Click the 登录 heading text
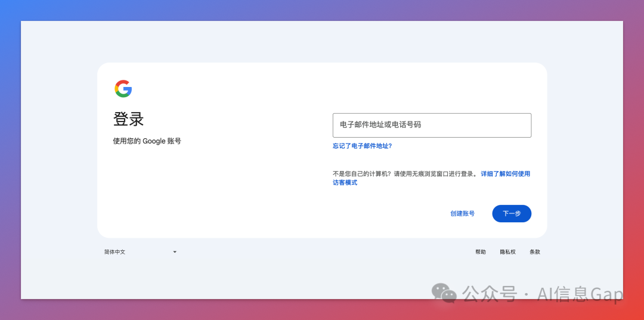The height and width of the screenshot is (320, 644). pos(129,119)
